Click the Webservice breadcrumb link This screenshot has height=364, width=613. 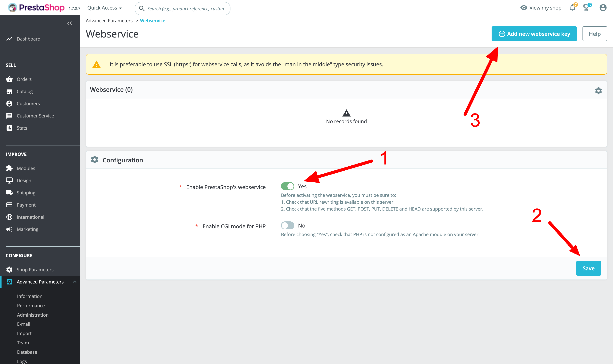[x=152, y=21]
